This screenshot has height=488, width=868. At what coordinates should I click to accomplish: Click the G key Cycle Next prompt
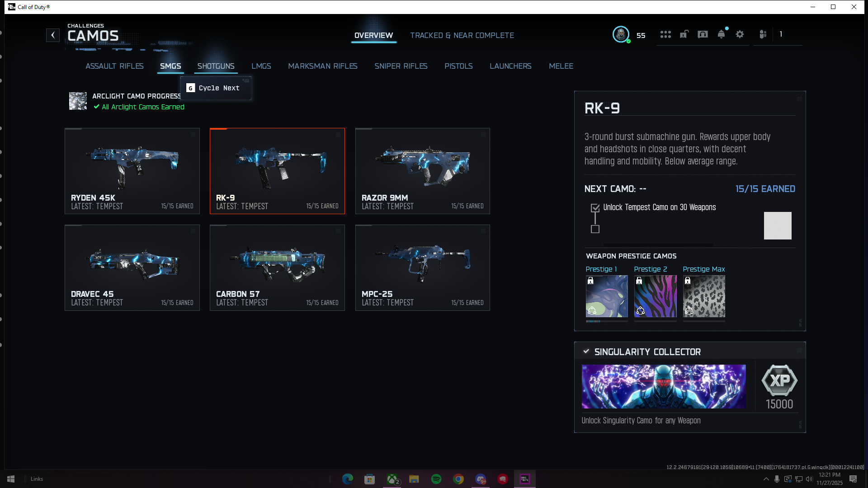[x=216, y=88]
